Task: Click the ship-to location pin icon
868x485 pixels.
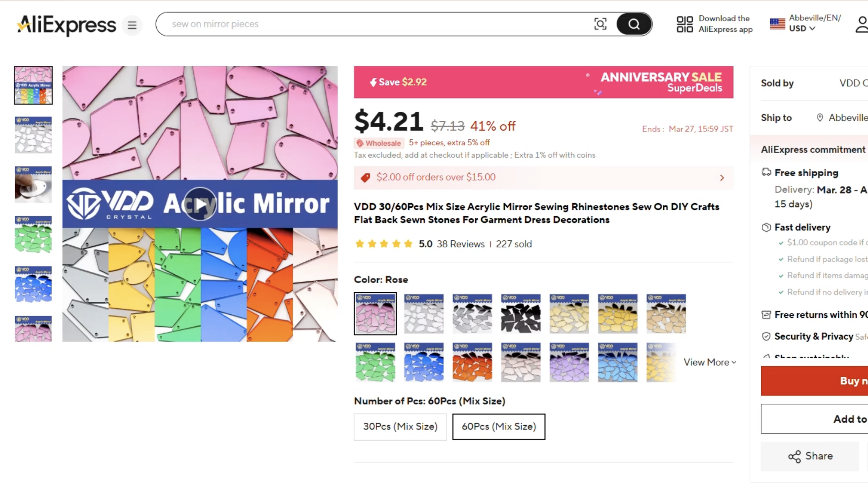Action: [820, 117]
